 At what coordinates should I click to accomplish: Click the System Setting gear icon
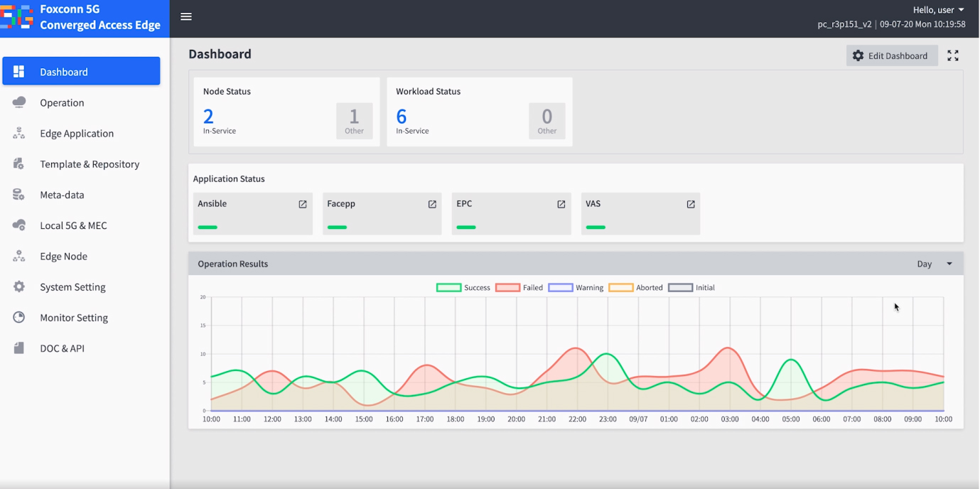point(19,286)
